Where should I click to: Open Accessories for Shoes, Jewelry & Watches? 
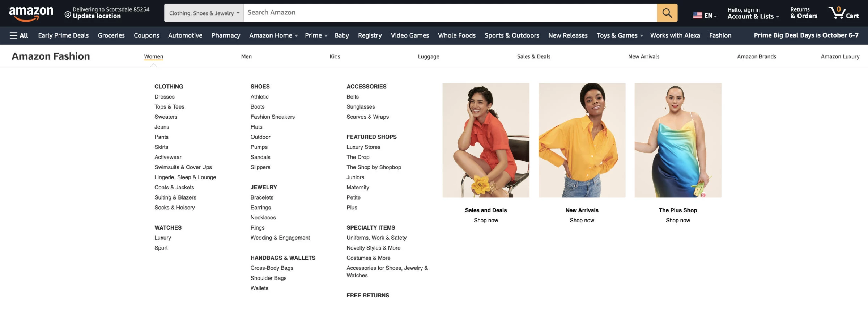pos(387,272)
